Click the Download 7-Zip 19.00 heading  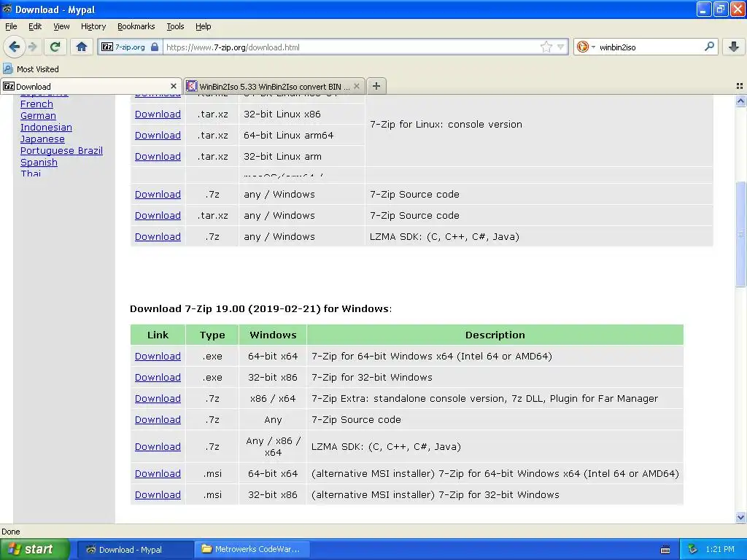pos(260,308)
